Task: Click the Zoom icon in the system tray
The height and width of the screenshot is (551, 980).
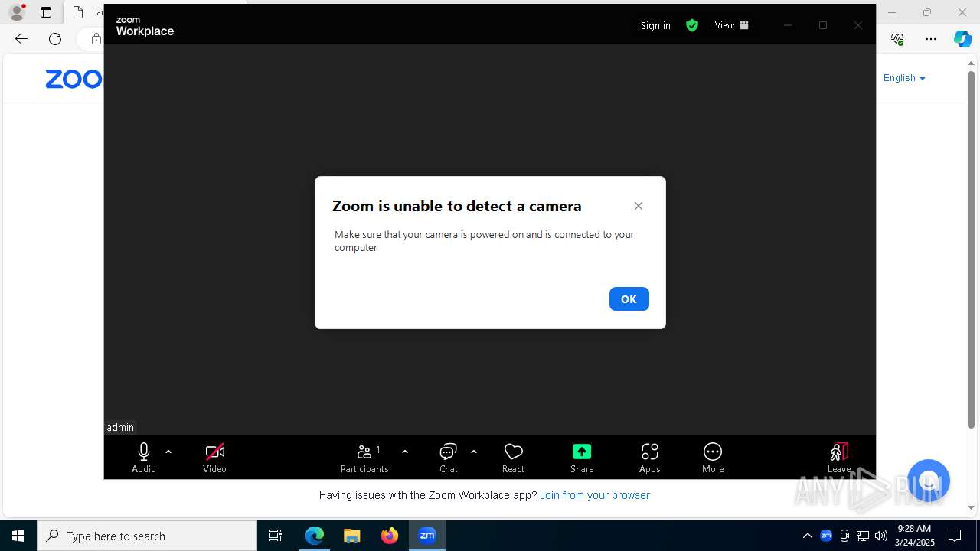Action: [x=826, y=536]
